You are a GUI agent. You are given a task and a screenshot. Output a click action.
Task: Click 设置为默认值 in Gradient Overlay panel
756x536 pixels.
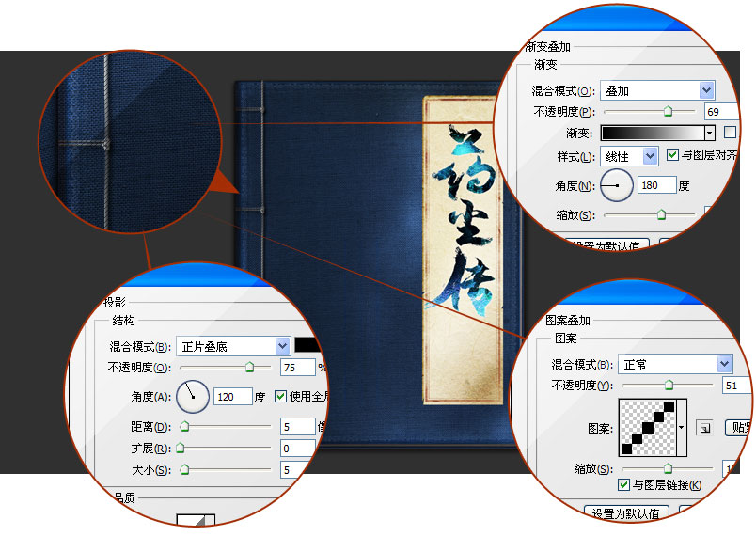coord(608,245)
